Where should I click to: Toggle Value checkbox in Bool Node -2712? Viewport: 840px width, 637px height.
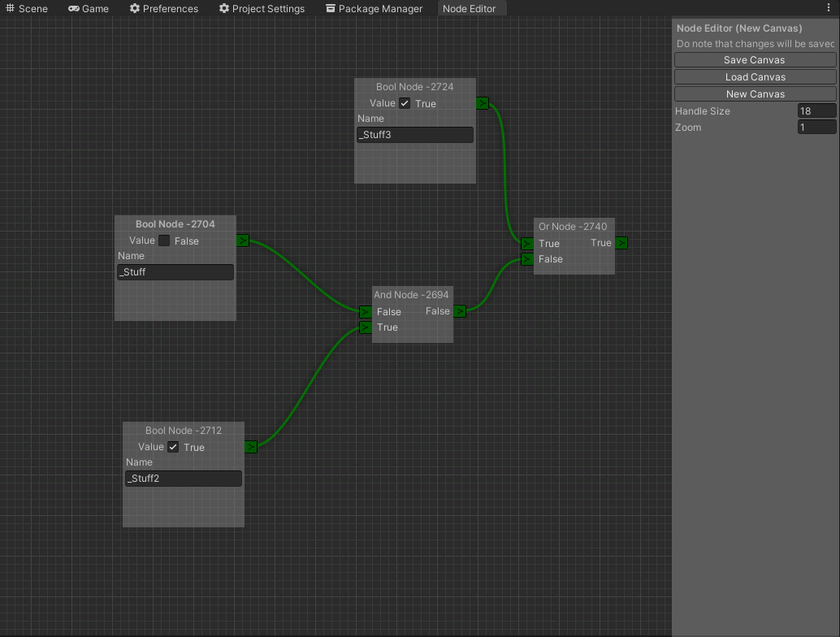pyautogui.click(x=173, y=447)
